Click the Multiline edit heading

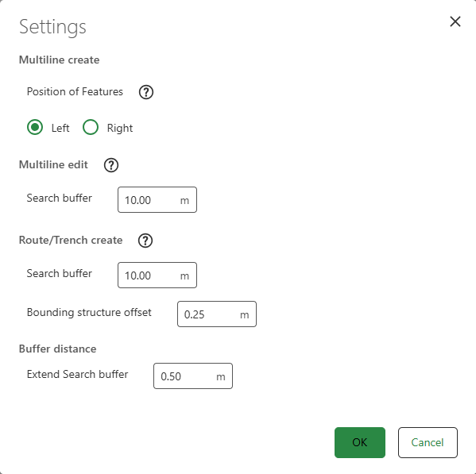(53, 164)
